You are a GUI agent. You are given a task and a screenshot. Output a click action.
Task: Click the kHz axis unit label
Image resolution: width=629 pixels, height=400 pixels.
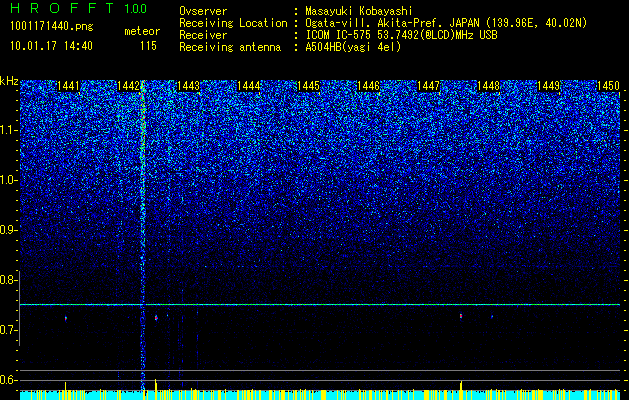point(10,81)
